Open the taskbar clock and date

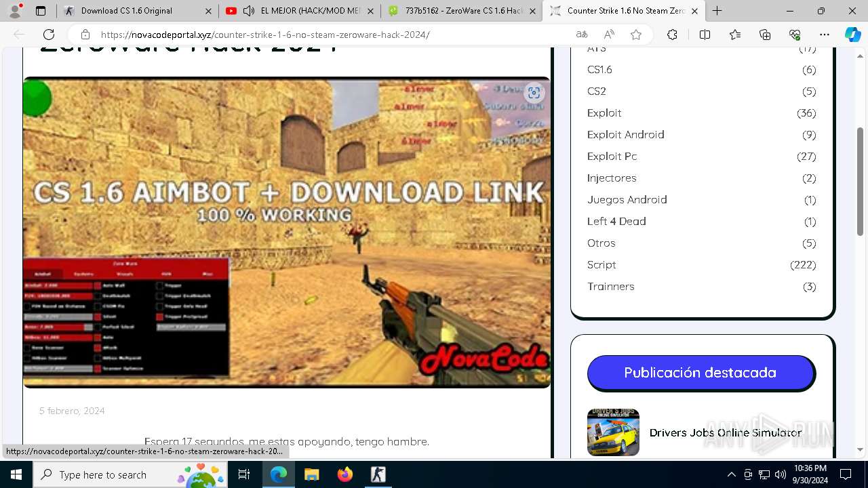click(x=810, y=474)
